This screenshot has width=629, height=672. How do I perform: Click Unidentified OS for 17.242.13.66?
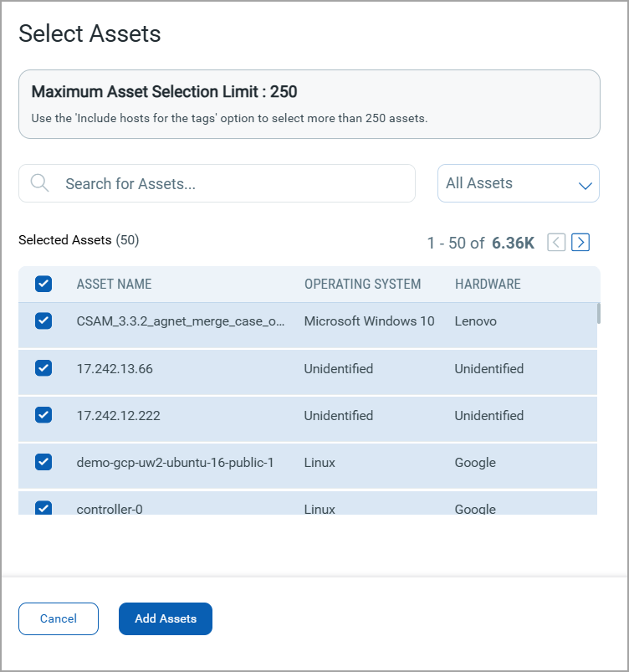[339, 368]
